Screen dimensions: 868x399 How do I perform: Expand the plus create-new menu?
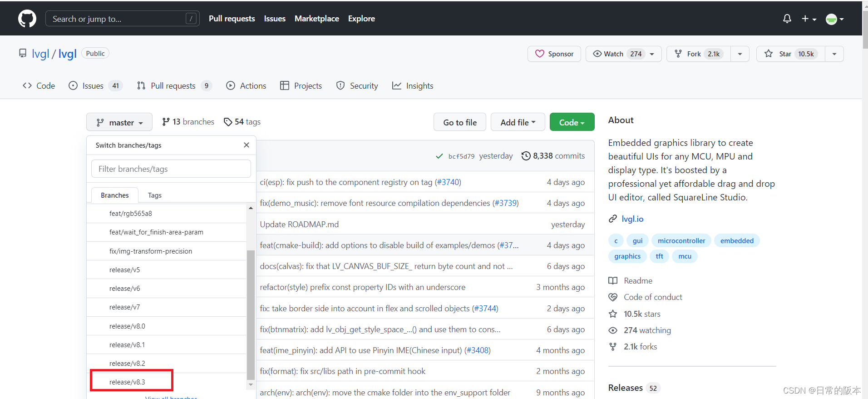tap(809, 19)
